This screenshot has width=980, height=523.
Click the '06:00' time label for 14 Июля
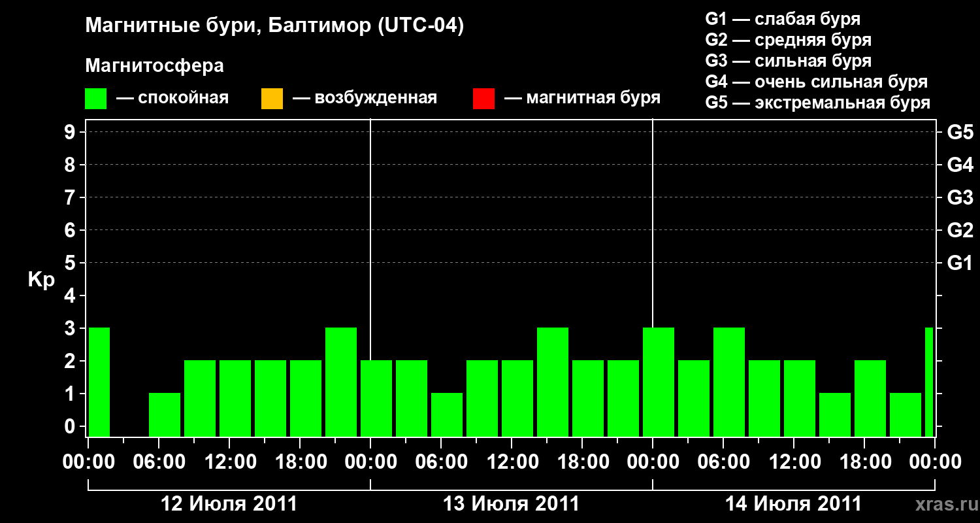pos(724,462)
